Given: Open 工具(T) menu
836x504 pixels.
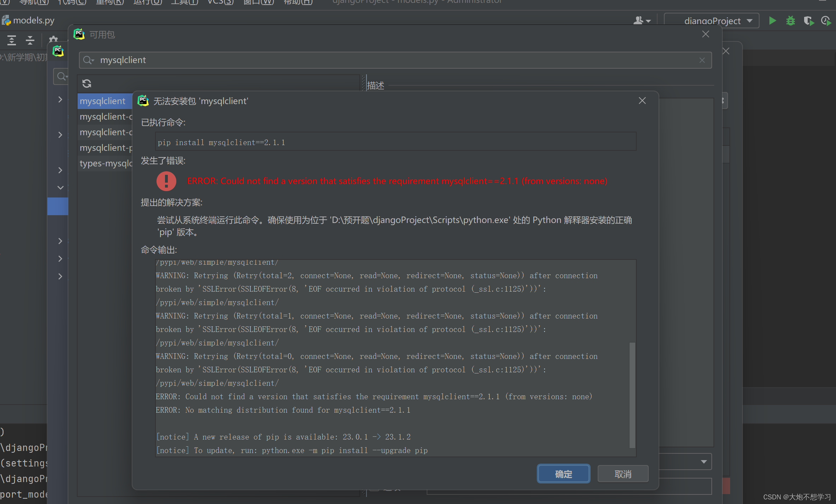Looking at the screenshot, I should pyautogui.click(x=185, y=2).
